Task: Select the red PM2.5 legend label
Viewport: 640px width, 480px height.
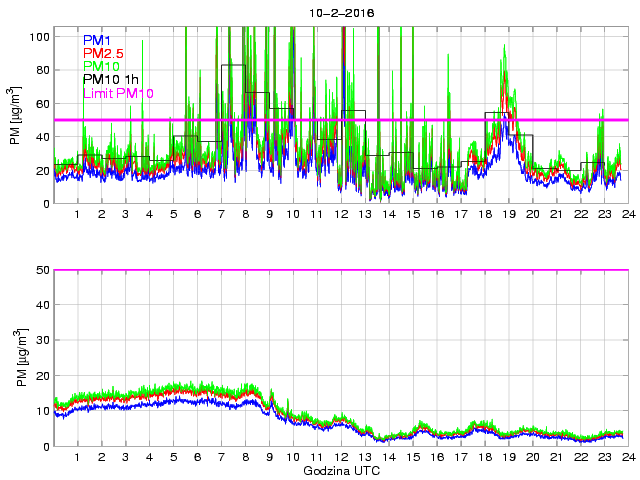Action: click(x=103, y=53)
